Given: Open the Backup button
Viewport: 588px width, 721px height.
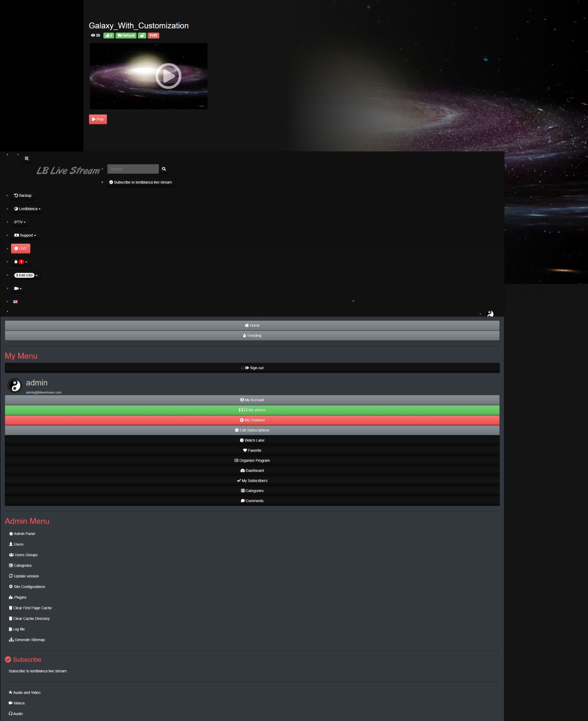Looking at the screenshot, I should pos(23,195).
